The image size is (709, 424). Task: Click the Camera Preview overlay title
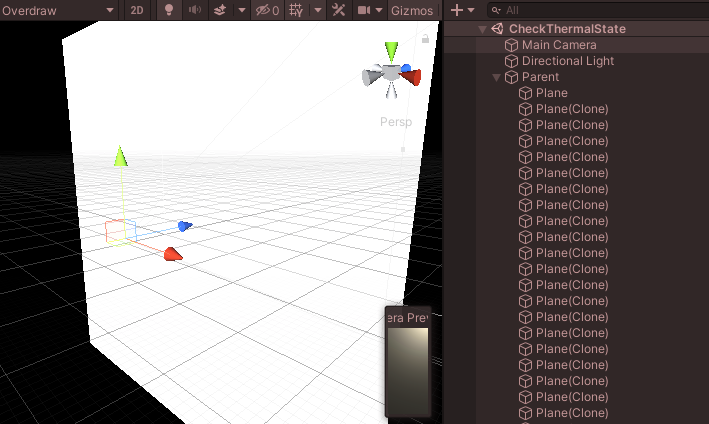point(408,318)
